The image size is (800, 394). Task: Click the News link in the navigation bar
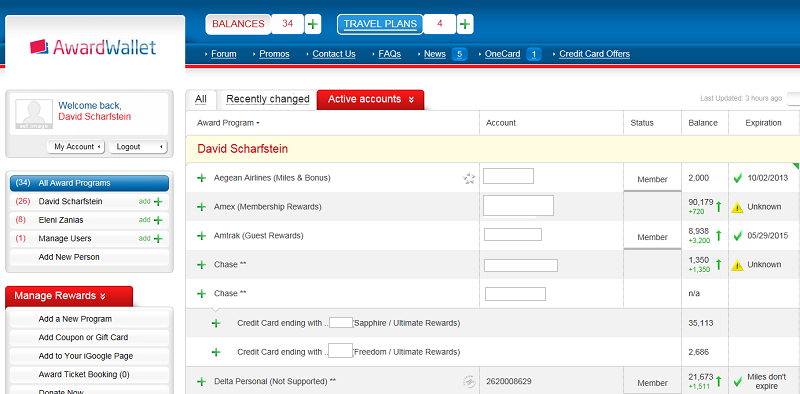coord(435,54)
